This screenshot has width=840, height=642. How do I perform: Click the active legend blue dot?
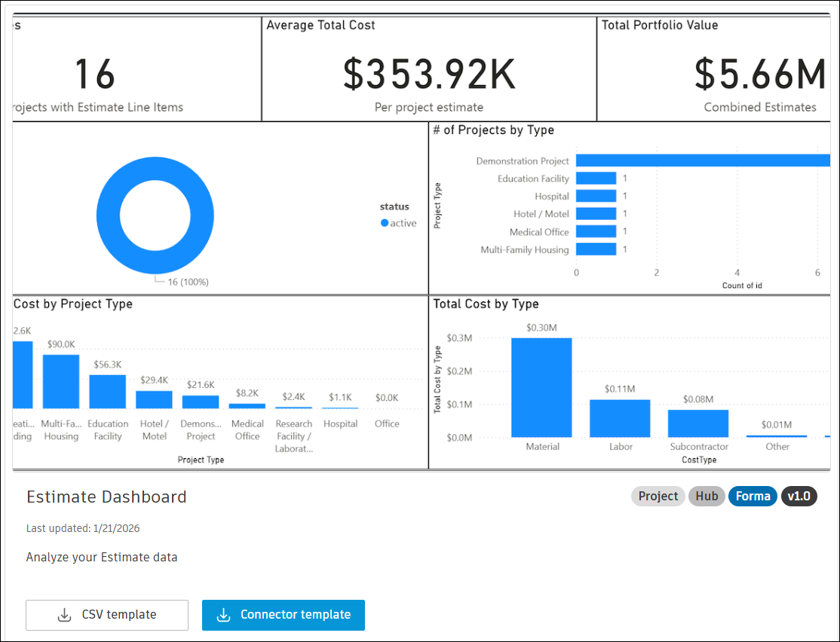pyautogui.click(x=384, y=223)
